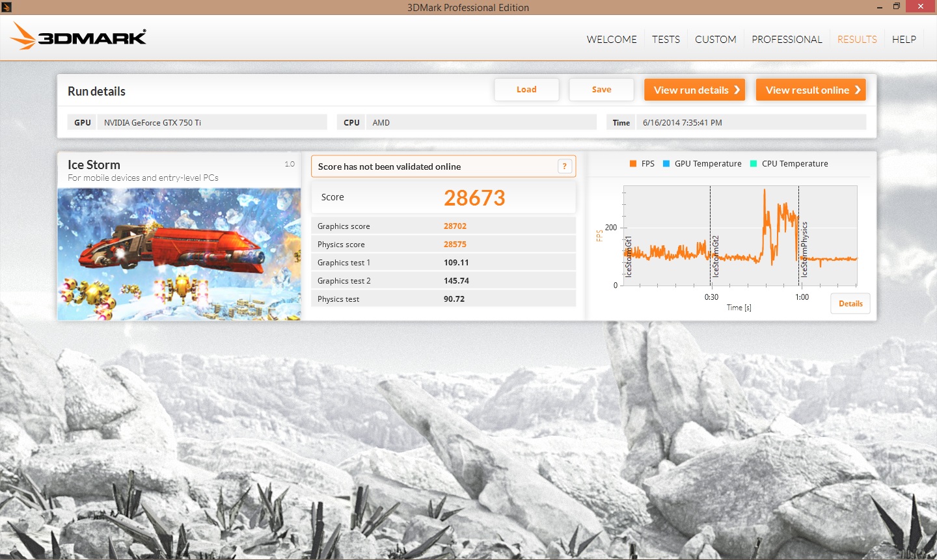Open View run details
Image resolution: width=937 pixels, height=560 pixels.
pos(694,90)
